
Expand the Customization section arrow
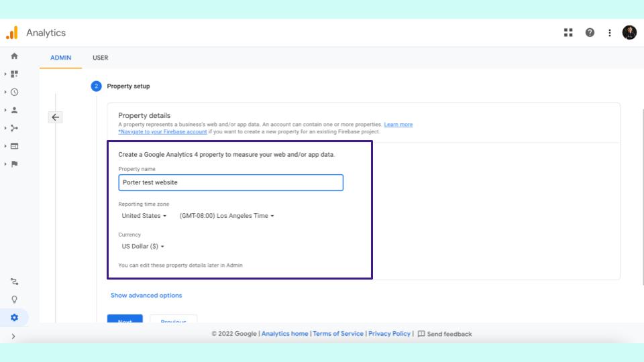coord(5,74)
